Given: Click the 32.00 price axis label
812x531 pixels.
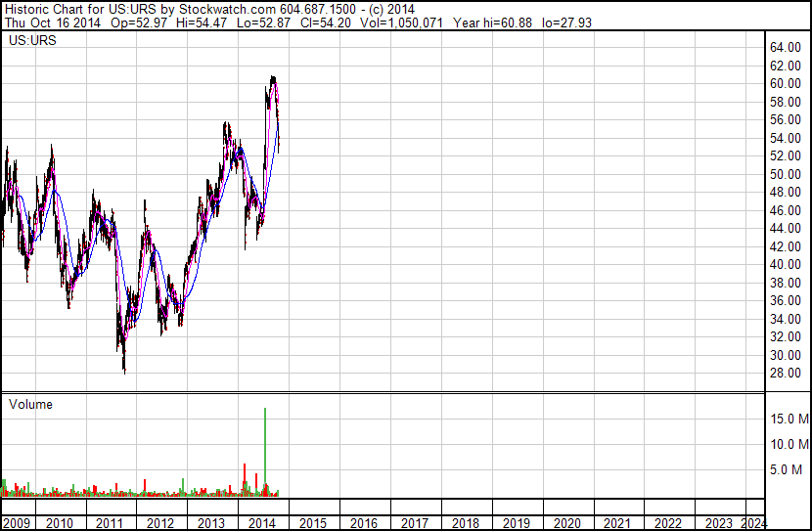Looking at the screenshot, I should 786,337.
